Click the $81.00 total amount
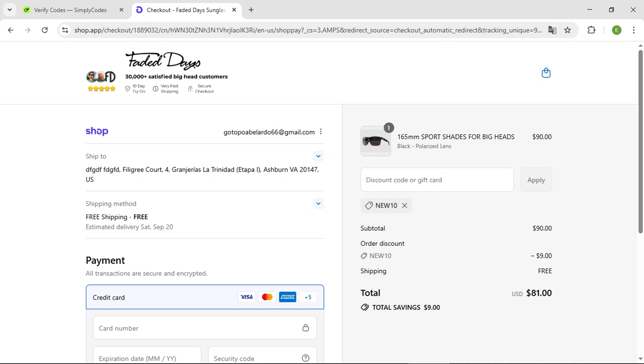The image size is (644, 364). (539, 293)
